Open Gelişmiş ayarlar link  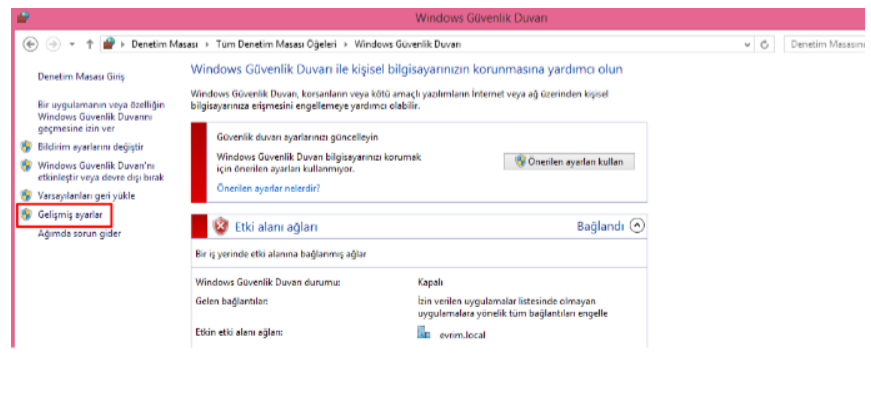[x=70, y=214]
